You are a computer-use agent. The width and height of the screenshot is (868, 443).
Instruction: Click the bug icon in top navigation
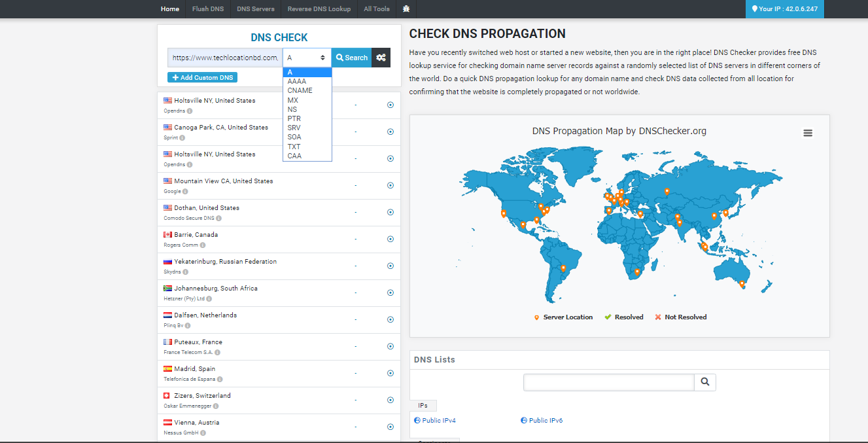coord(406,9)
